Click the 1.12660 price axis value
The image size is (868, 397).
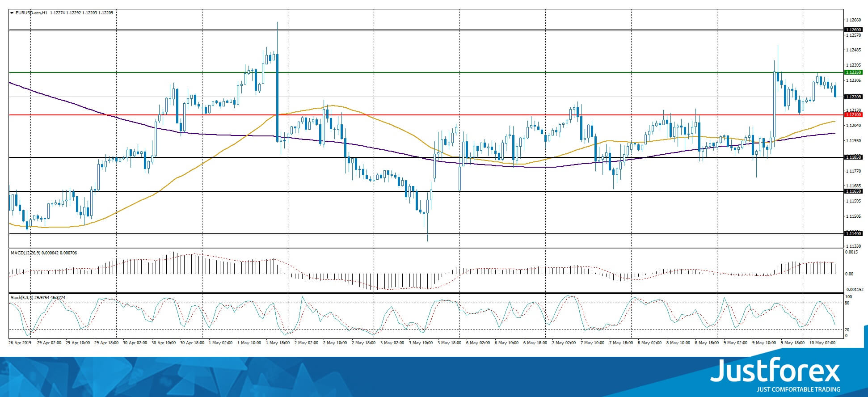[x=854, y=20]
